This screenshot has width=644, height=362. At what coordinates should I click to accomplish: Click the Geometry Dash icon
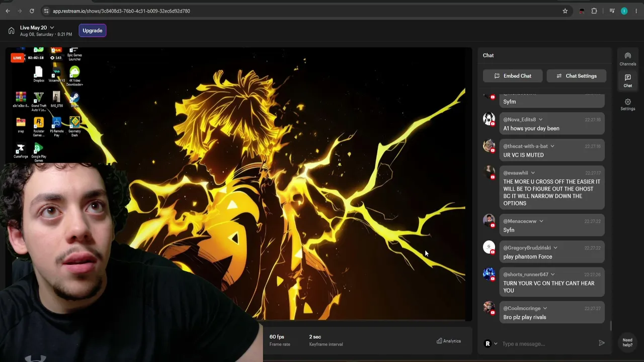74,127
